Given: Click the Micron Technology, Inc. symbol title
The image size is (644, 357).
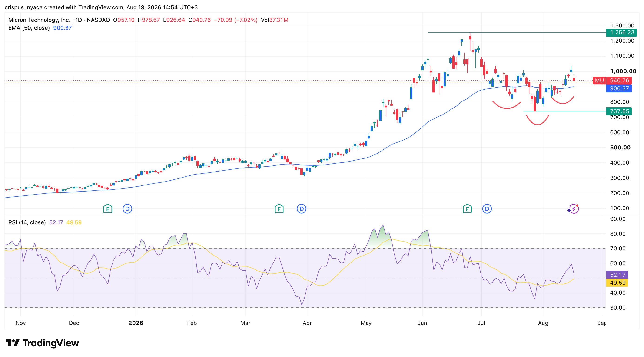Looking at the screenshot, I should pyautogui.click(x=39, y=20).
